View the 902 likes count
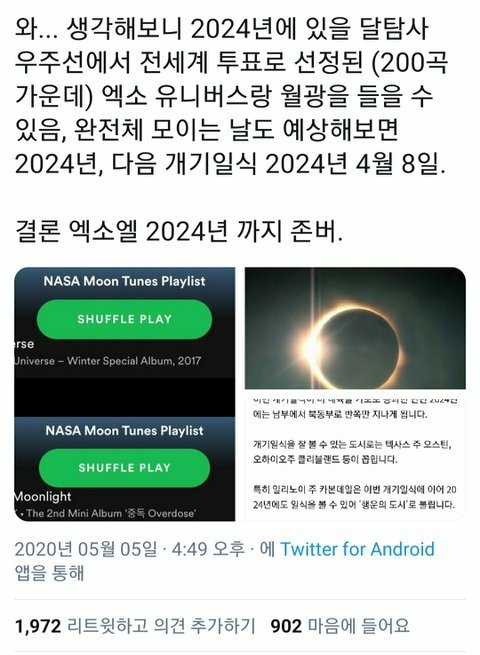 (286, 626)
